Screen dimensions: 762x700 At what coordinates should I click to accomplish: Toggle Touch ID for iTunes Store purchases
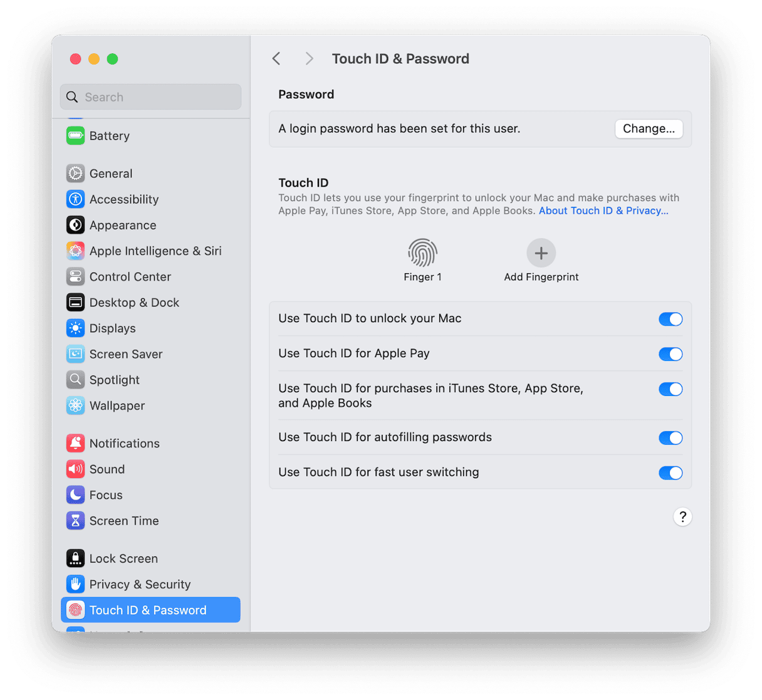671,389
